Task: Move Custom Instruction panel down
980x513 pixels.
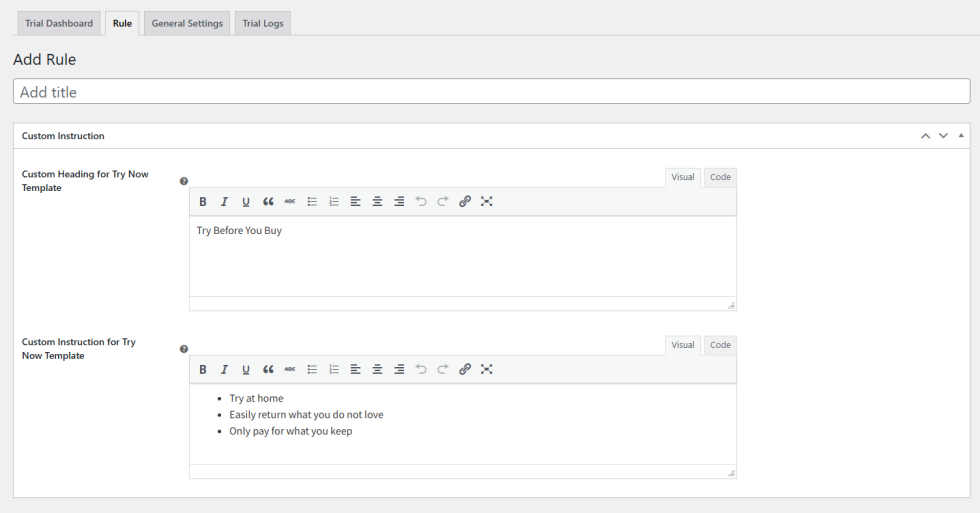Action: point(943,136)
